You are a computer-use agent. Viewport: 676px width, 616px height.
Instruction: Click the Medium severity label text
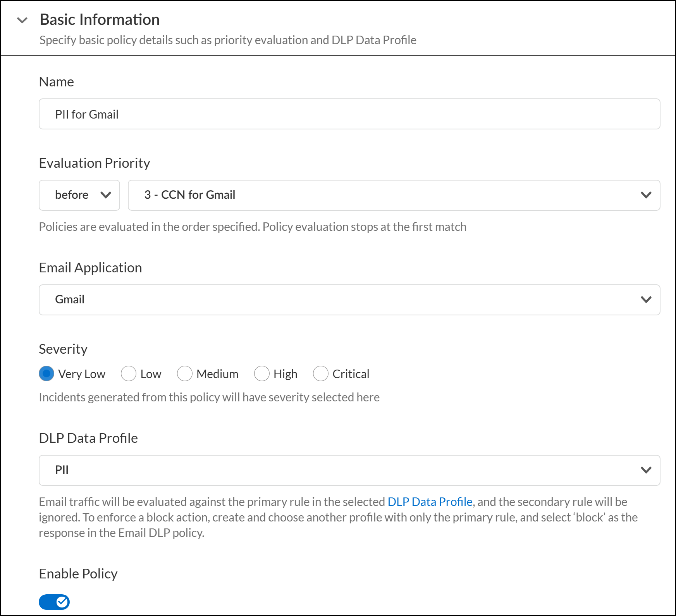click(217, 374)
